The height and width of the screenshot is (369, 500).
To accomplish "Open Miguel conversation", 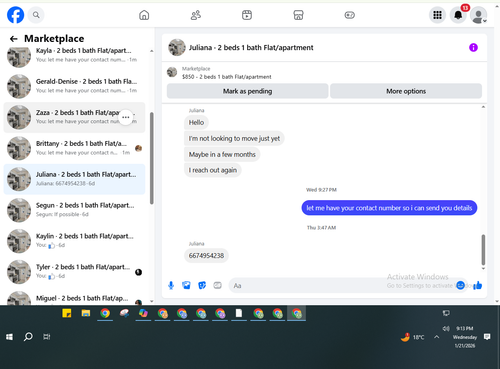I will click(x=74, y=297).
